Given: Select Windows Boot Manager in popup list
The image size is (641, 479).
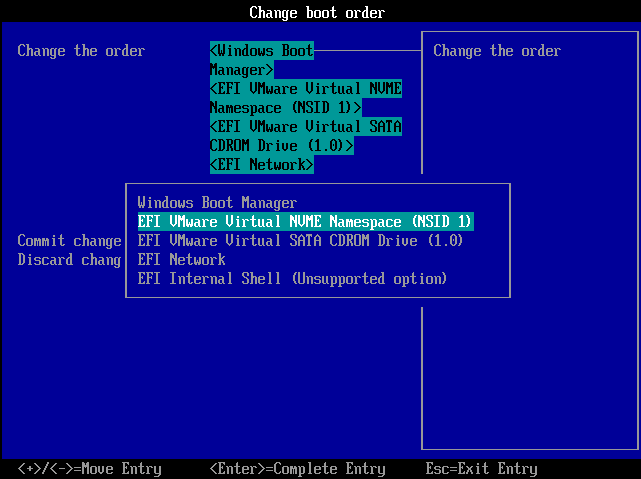Looking at the screenshot, I should click(x=217, y=203).
